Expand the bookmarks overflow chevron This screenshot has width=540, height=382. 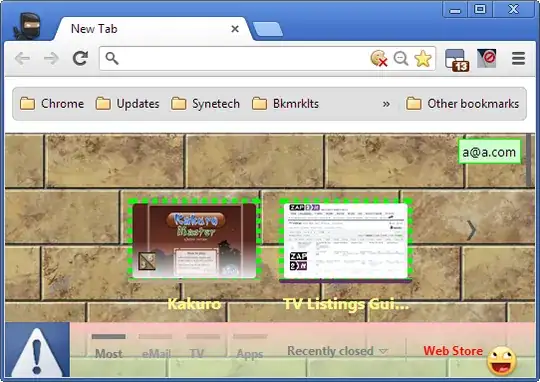pyautogui.click(x=386, y=104)
